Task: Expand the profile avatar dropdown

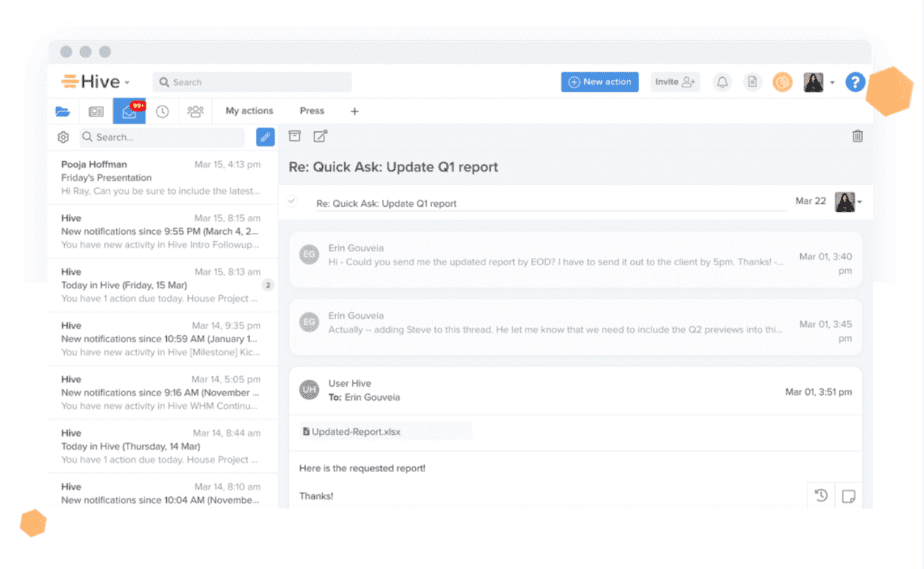Action: [x=831, y=82]
